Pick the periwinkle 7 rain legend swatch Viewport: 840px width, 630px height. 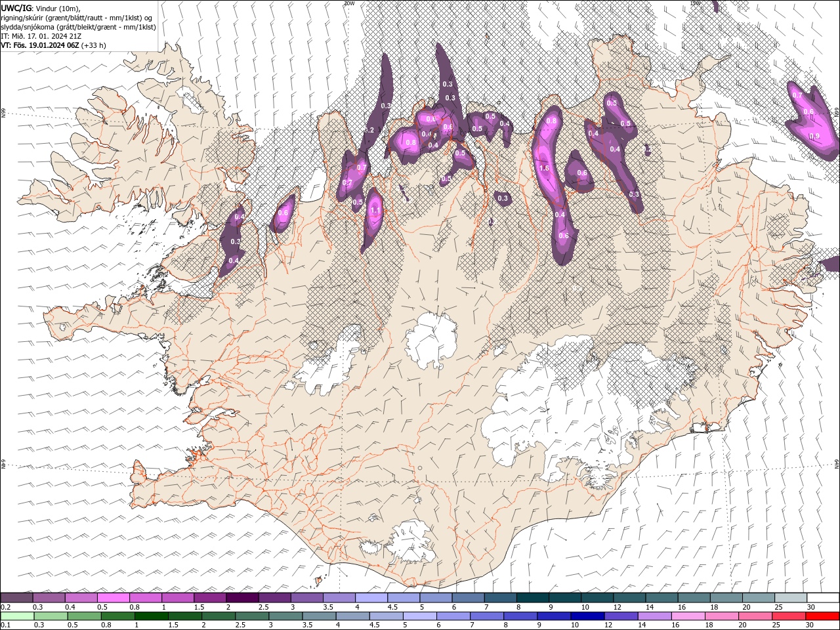(486, 616)
